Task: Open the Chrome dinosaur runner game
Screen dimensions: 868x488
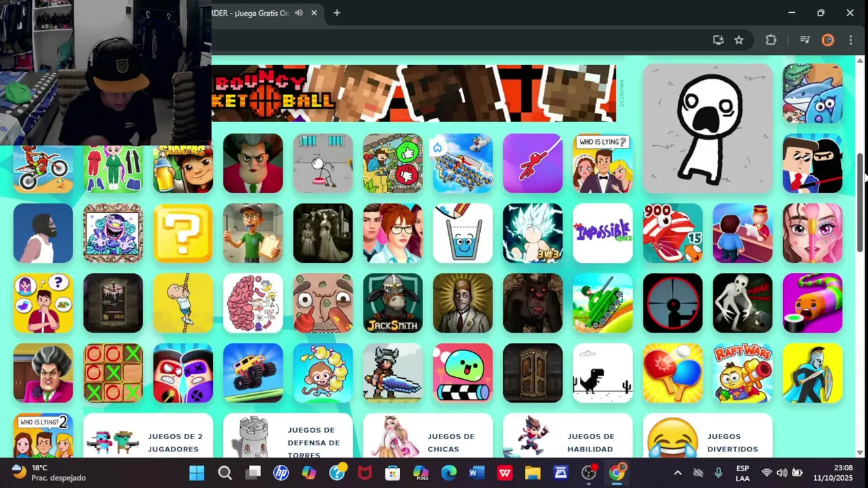Action: [603, 373]
